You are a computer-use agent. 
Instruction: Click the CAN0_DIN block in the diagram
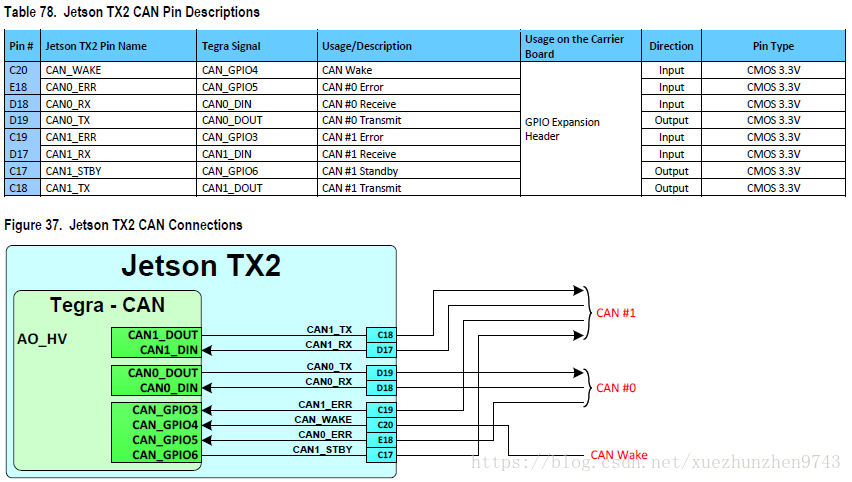pyautogui.click(x=156, y=388)
